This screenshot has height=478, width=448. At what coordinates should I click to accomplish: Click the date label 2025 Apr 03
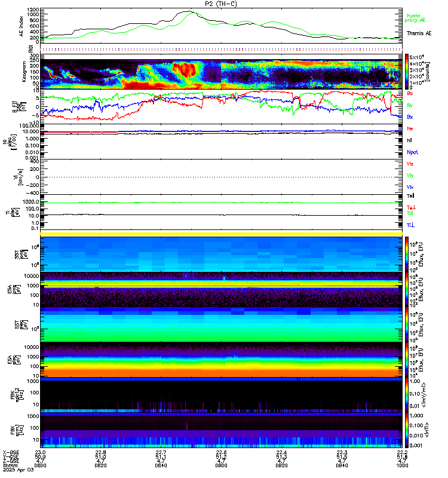pos(18,470)
